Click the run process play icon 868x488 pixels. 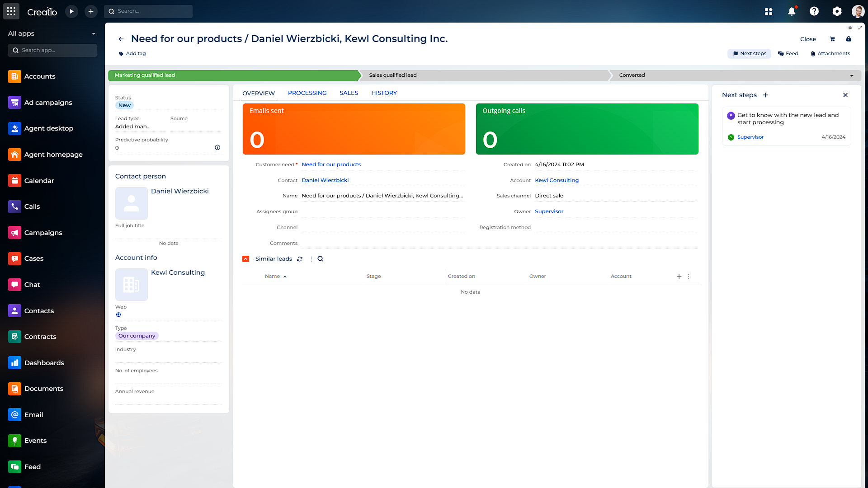point(71,11)
